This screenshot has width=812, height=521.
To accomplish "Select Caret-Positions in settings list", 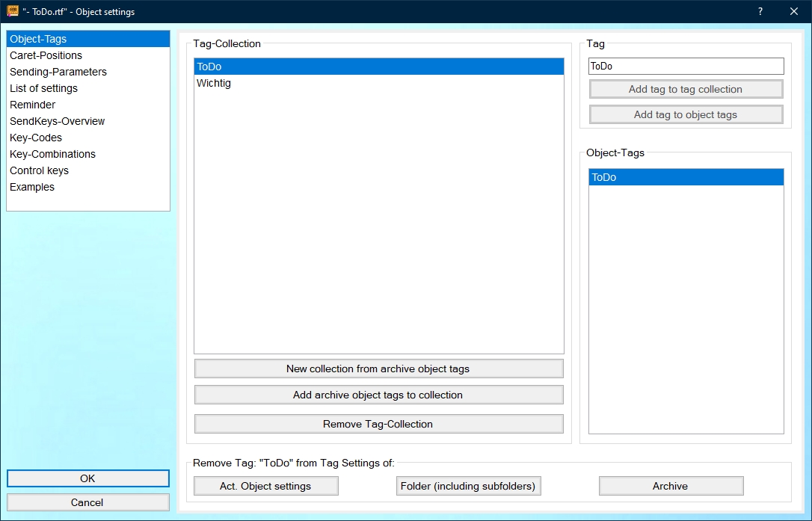I will click(x=46, y=55).
